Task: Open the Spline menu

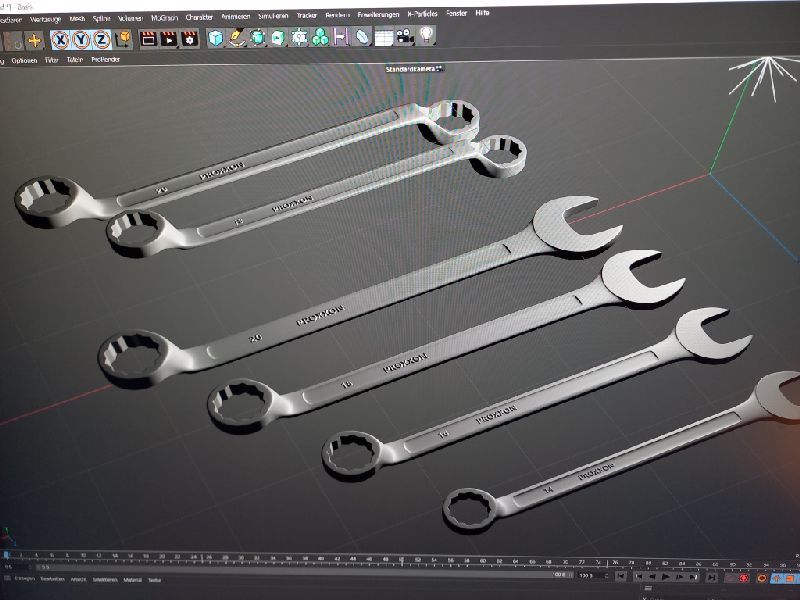Action: (x=102, y=19)
